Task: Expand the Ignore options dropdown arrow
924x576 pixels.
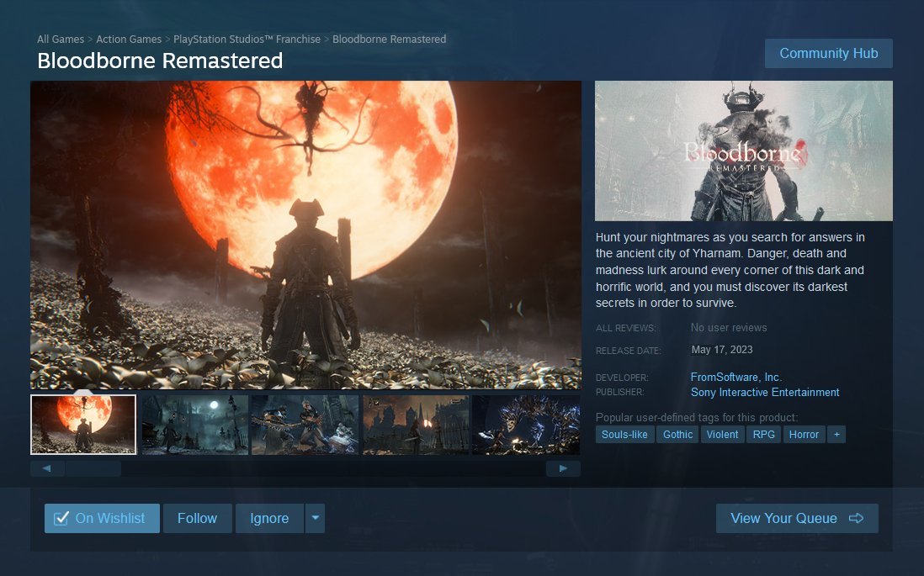Action: click(x=316, y=518)
